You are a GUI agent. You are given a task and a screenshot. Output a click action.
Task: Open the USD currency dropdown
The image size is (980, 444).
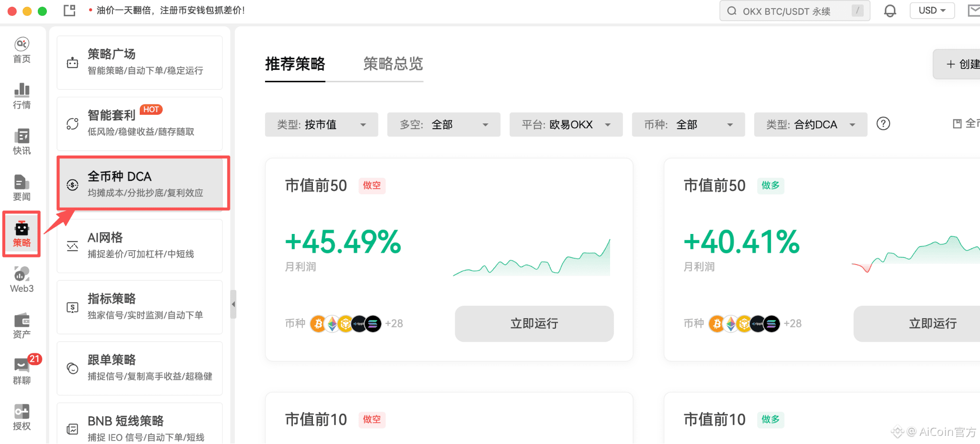click(x=932, y=10)
